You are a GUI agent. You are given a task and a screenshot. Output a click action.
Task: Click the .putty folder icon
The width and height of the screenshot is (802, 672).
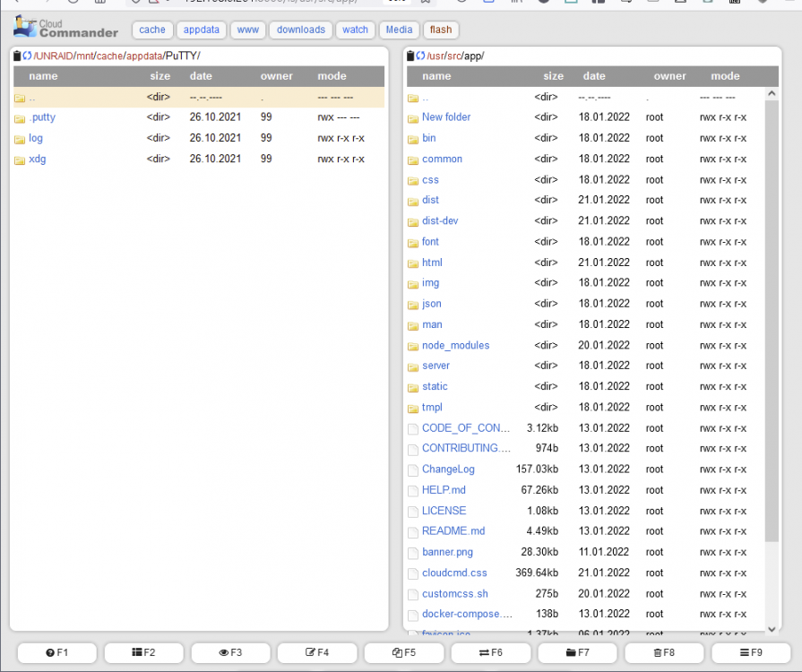(x=20, y=118)
